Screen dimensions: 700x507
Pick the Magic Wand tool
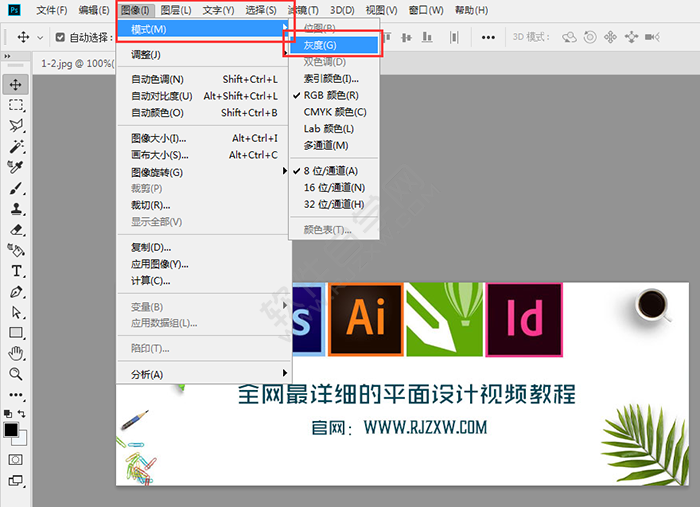click(x=16, y=146)
